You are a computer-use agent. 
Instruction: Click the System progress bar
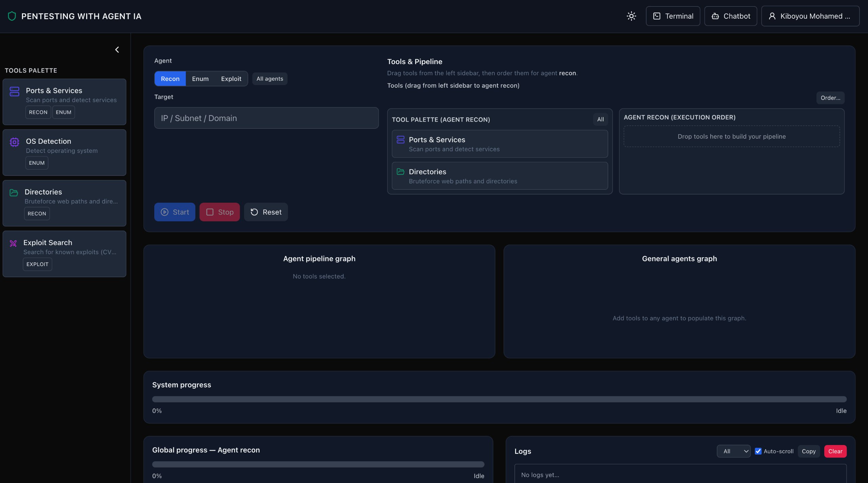point(499,399)
